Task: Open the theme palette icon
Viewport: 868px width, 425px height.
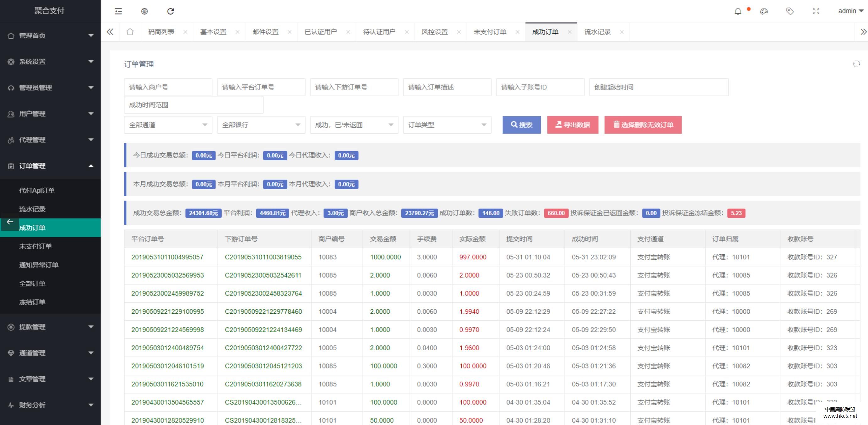Action: (764, 11)
